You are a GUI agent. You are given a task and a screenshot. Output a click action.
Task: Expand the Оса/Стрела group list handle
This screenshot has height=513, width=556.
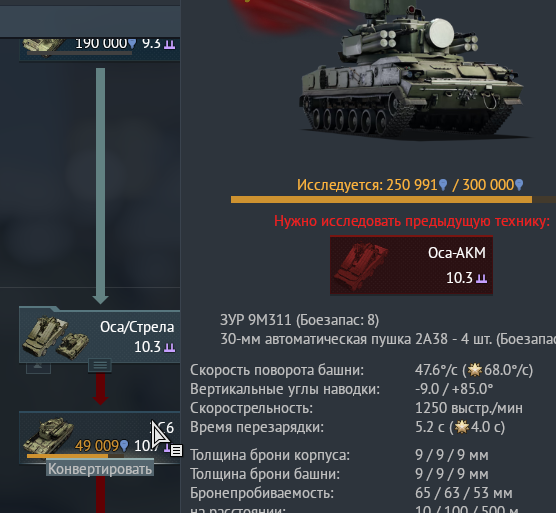coord(100,365)
